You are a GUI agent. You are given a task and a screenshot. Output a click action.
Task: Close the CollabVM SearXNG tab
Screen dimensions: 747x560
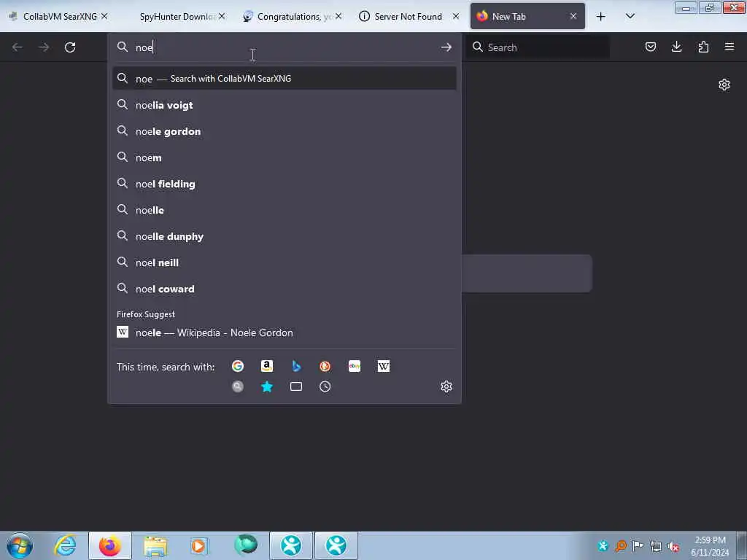point(104,16)
